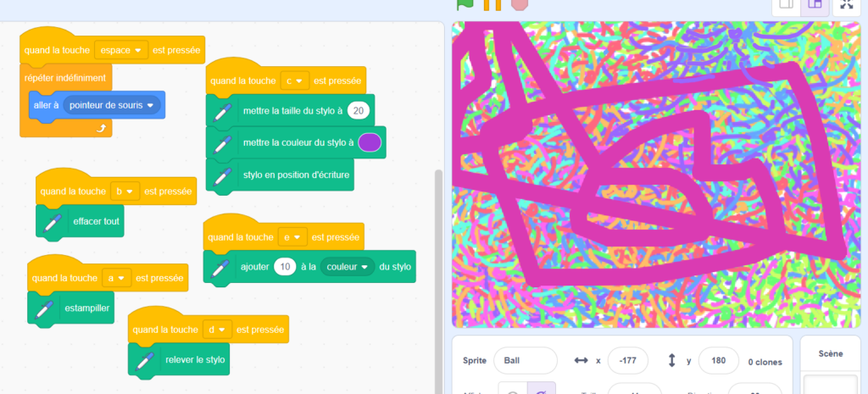Open the 'd' key dropdown in hat block
The image size is (868, 394).
tap(218, 330)
